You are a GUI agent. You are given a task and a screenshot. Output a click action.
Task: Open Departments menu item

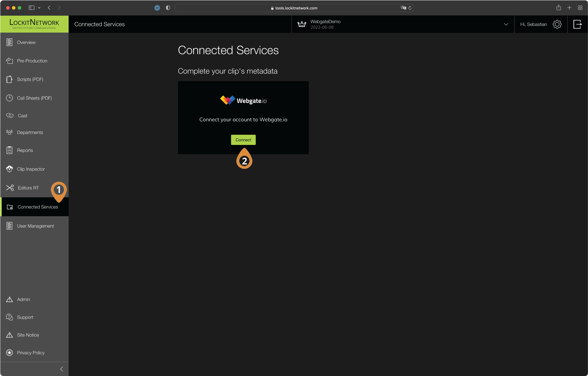pyautogui.click(x=34, y=132)
